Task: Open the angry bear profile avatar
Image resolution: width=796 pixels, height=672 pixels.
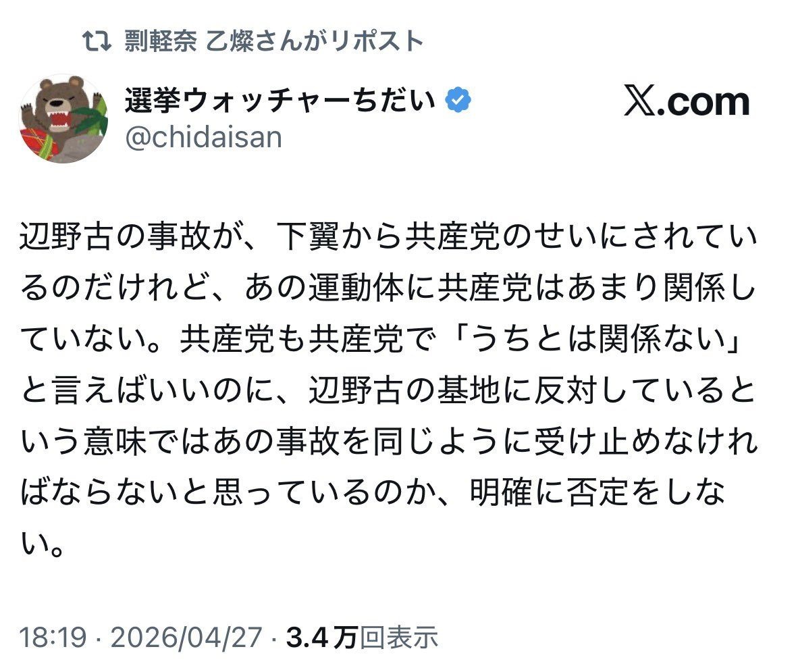Action: (63, 119)
